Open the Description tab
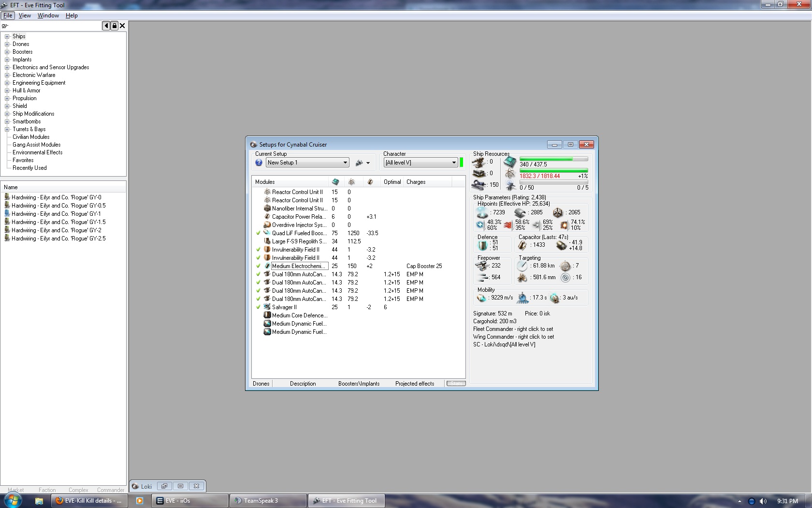Screen dimensions: 812x508 click(303, 384)
